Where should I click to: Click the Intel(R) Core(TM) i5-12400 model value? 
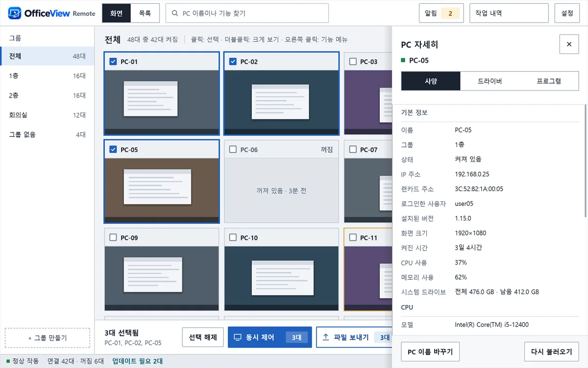491,324
